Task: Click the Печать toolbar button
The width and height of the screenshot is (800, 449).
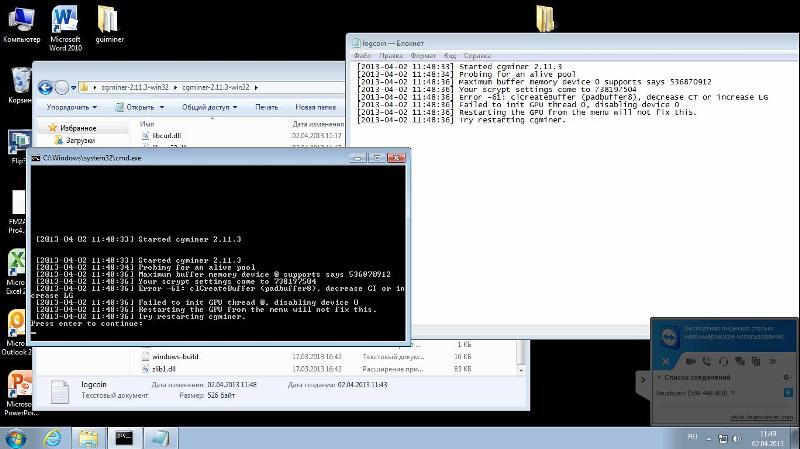Action: pos(266,107)
